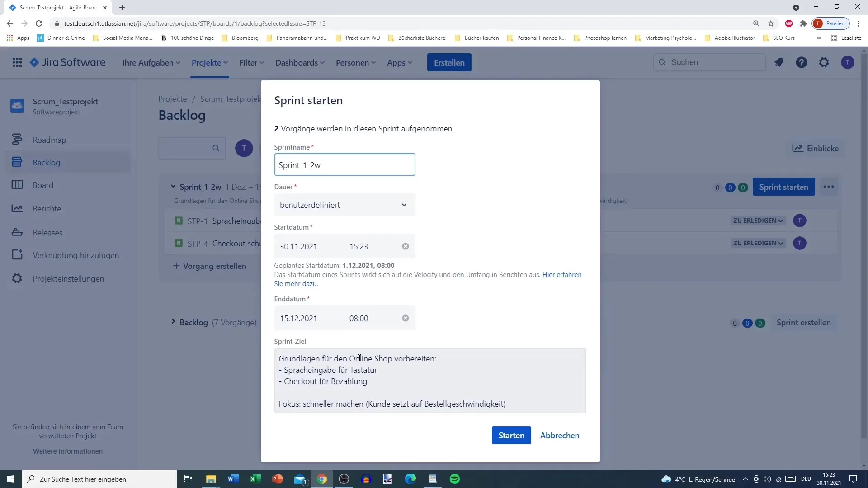
Task: Open STP-4 status ZU ERLEDIGEN dropdown
Action: pos(758,243)
